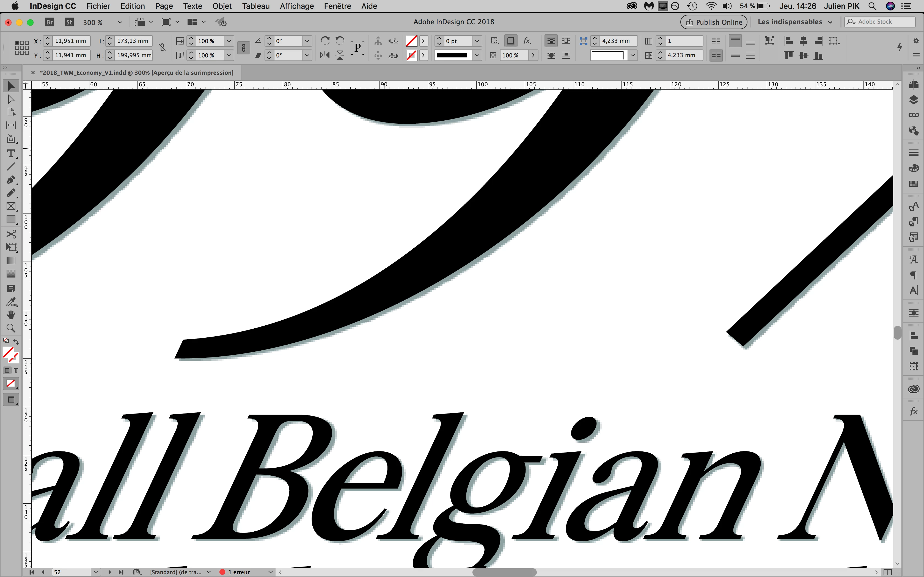Expand the zoom level 300 % dropdown
Image resolution: width=924 pixels, height=577 pixels.
pos(120,22)
